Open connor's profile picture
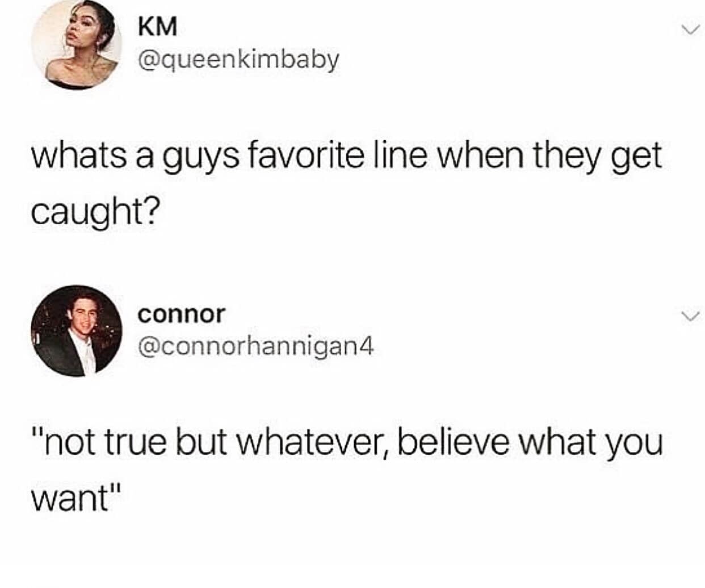The height and width of the screenshot is (588, 705). pyautogui.click(x=77, y=331)
